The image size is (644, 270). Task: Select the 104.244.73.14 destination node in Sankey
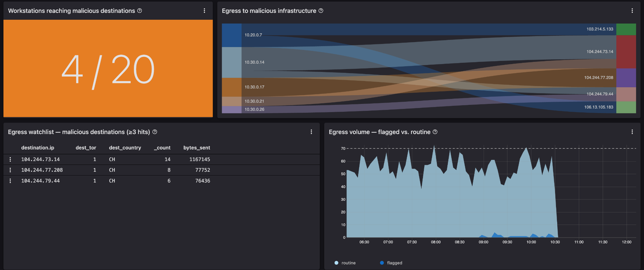click(x=626, y=52)
